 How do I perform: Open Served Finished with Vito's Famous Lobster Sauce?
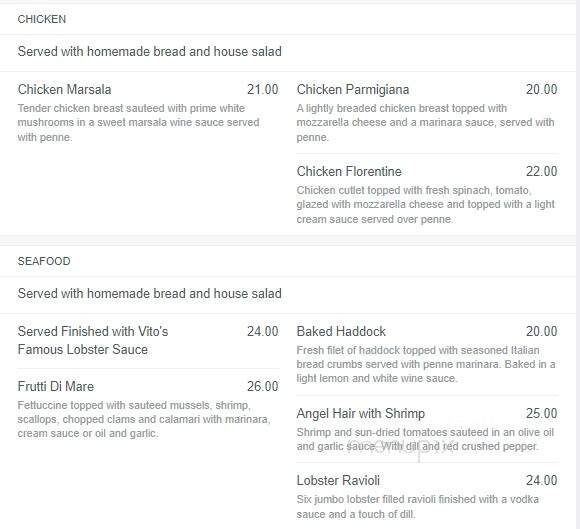click(93, 340)
